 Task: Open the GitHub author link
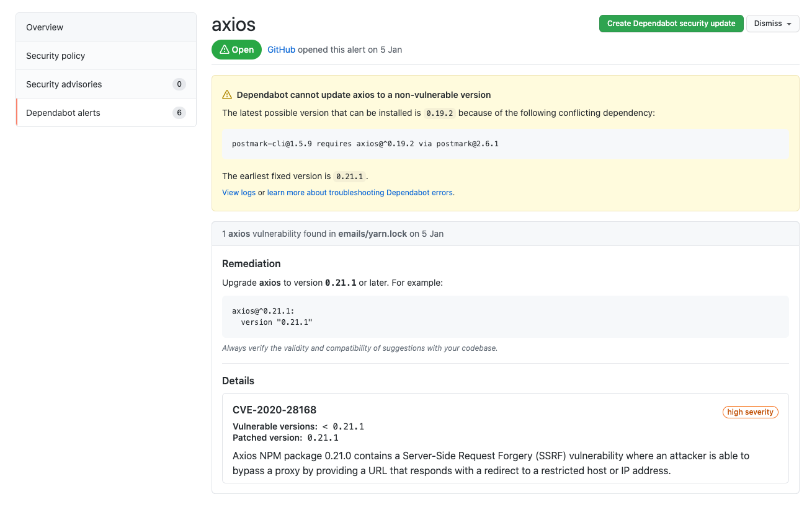pos(281,50)
